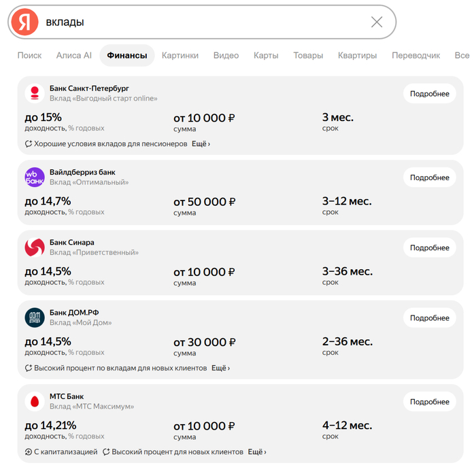The width and height of the screenshot is (476, 465).
Task: Click the 'до 14,21%' rate value
Action: pyautogui.click(x=50, y=426)
